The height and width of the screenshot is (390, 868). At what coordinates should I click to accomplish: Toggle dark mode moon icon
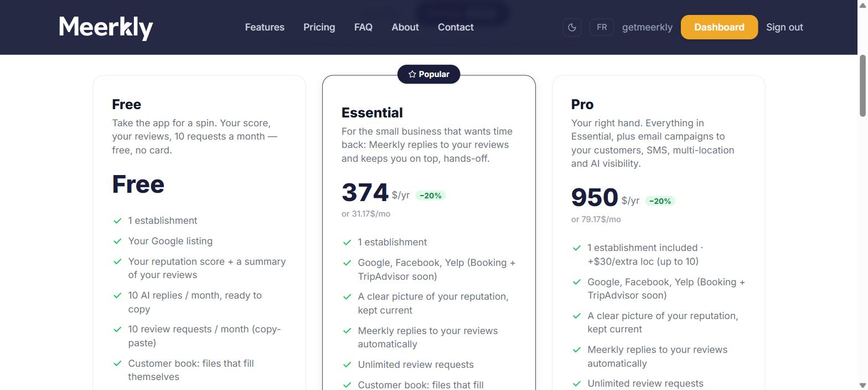pyautogui.click(x=572, y=27)
